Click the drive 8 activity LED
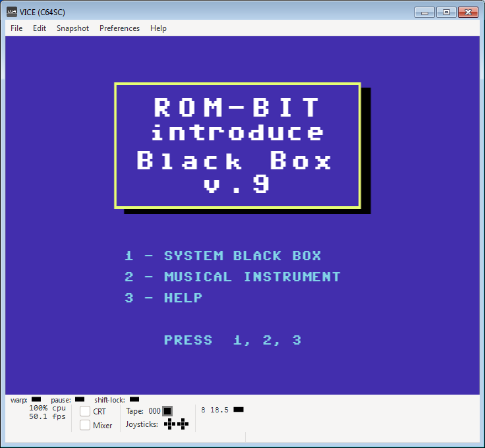The width and height of the screenshot is (485, 448). coord(239,410)
